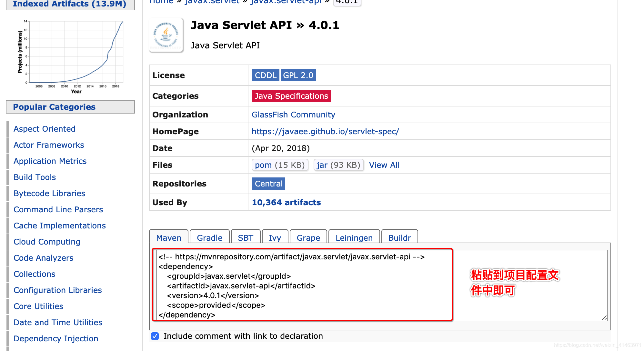The image size is (644, 351).
Task: Open the SBT tab
Action: pyautogui.click(x=246, y=238)
